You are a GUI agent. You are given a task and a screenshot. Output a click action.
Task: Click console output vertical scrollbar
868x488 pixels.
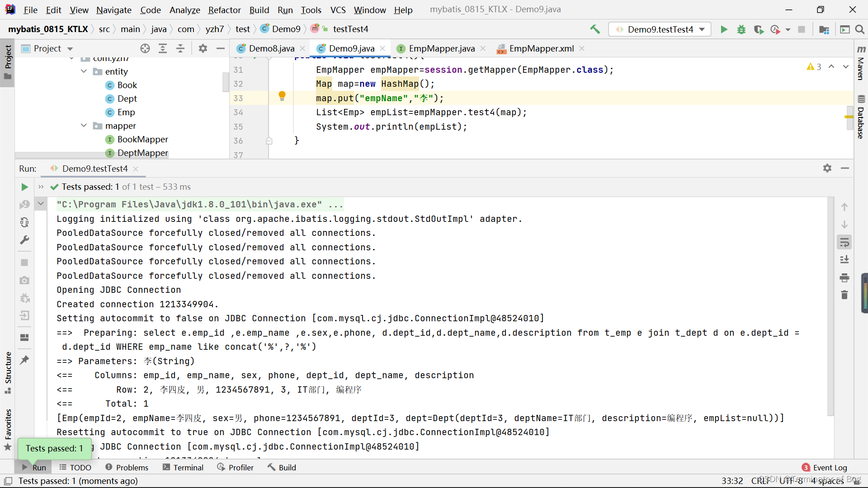pyautogui.click(x=830, y=307)
